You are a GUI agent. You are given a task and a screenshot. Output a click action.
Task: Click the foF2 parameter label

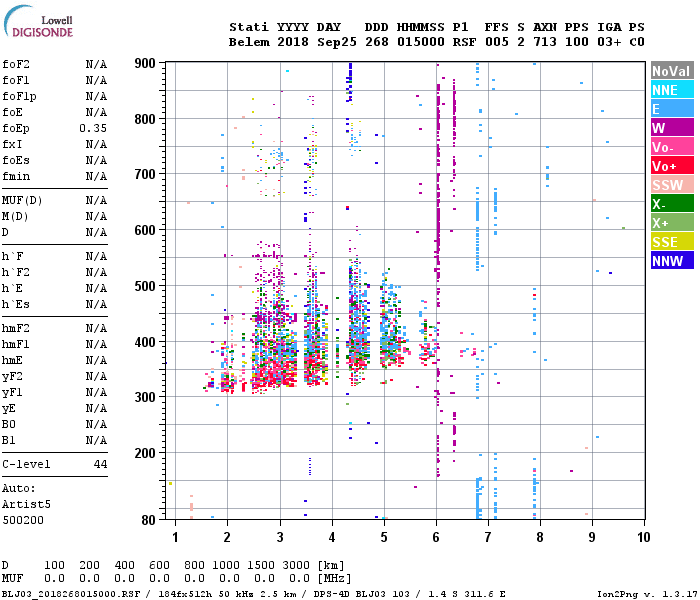click(x=16, y=64)
